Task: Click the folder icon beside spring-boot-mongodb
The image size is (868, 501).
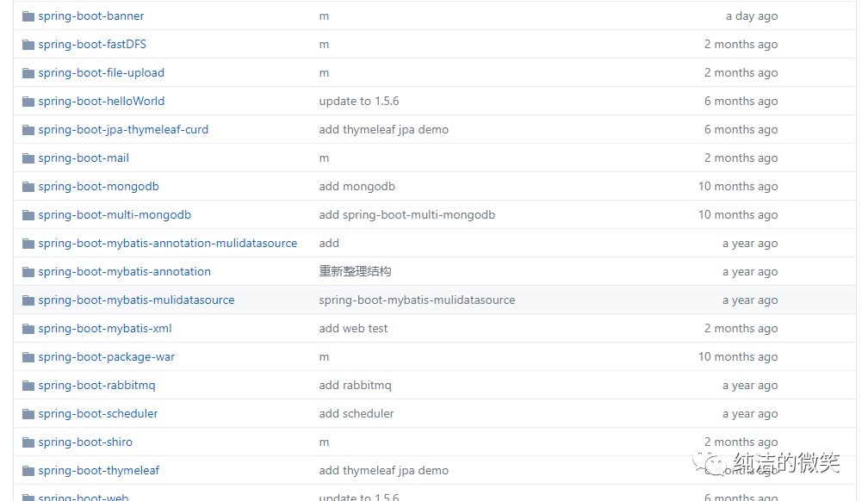Action: tap(28, 186)
